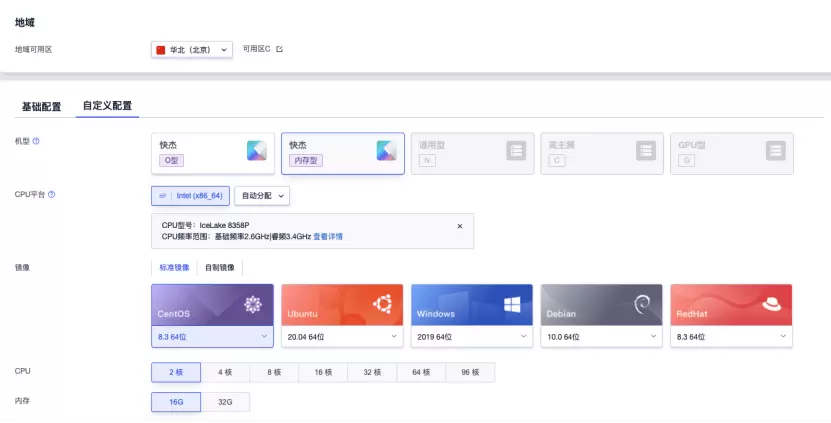Select the RedHat image card
This screenshot has height=423, width=831.
coord(731,305)
